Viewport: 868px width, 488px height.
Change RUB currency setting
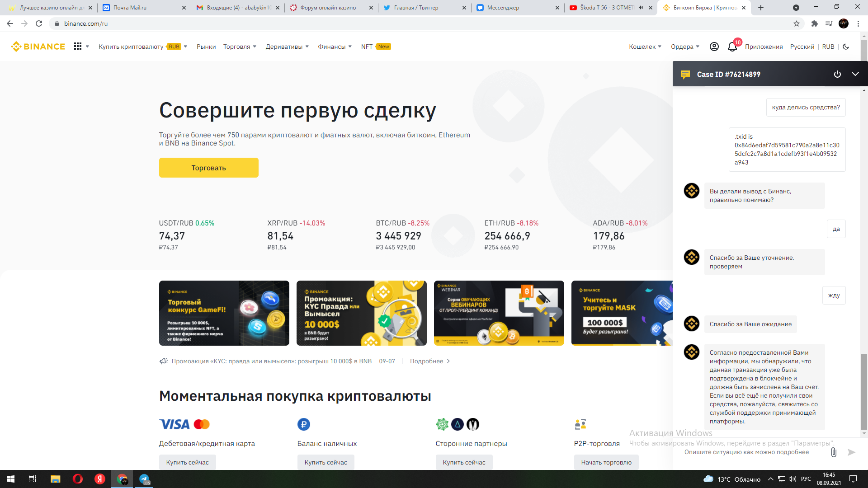pos(828,47)
